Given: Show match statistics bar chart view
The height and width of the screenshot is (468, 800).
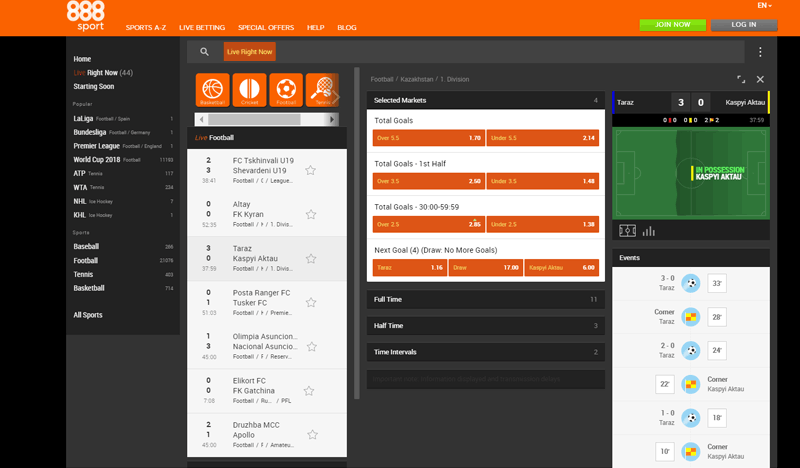Looking at the screenshot, I should 648,231.
